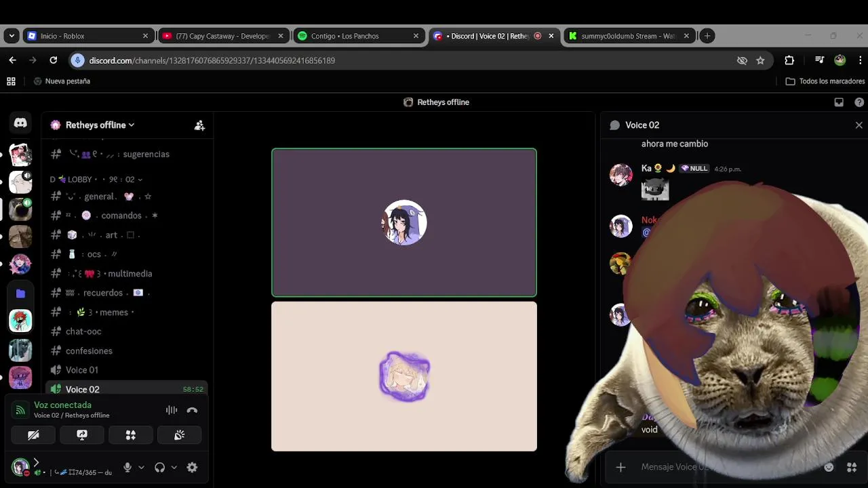The width and height of the screenshot is (868, 488).
Task: Open Chrome apps grid icon
Action: click(11, 81)
